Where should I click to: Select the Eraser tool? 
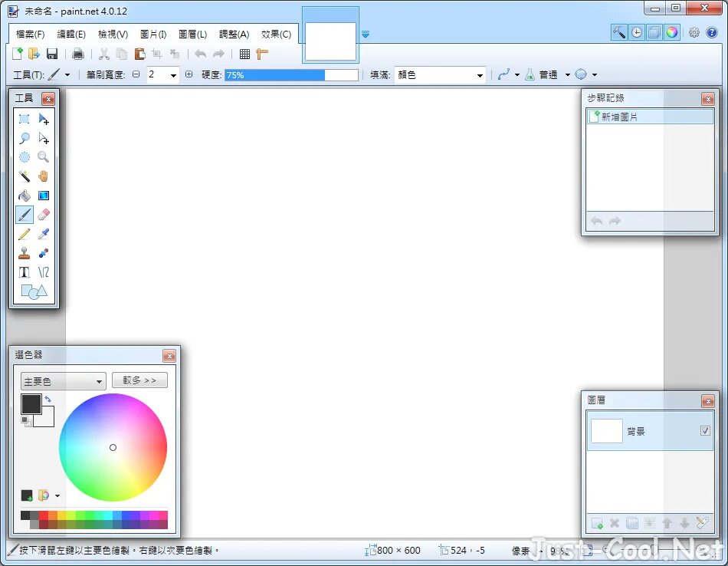(x=44, y=215)
